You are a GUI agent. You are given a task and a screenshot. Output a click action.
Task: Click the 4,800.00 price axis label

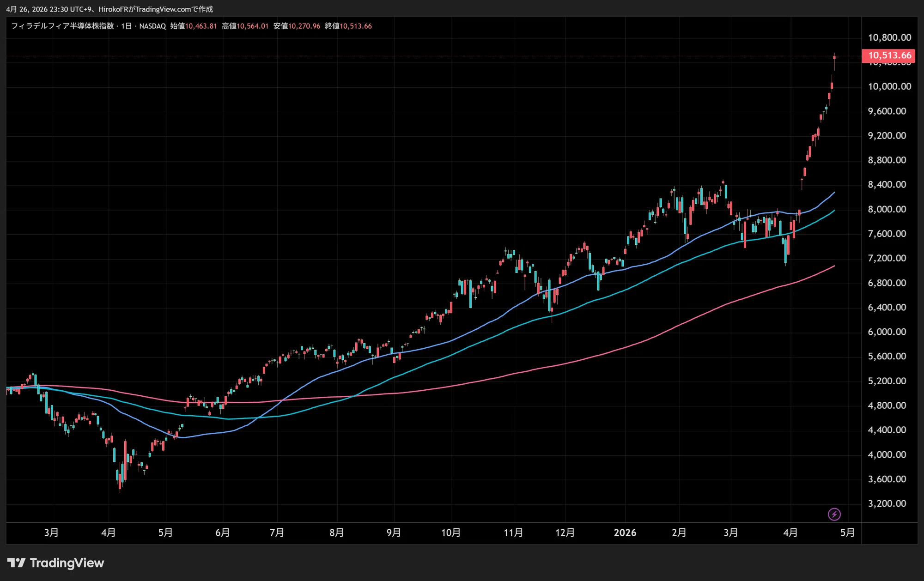tap(887, 405)
